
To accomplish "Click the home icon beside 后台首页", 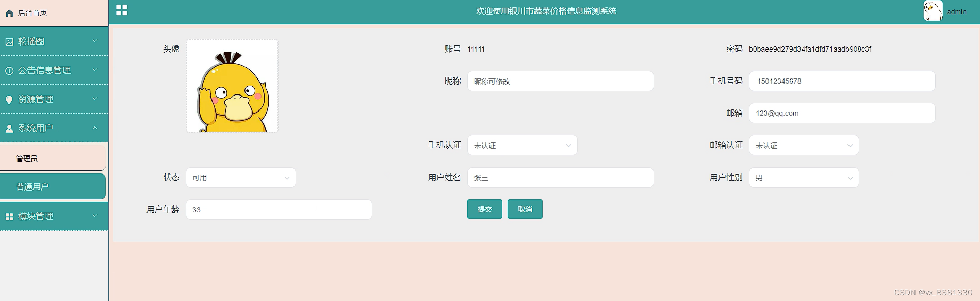I will (9, 13).
